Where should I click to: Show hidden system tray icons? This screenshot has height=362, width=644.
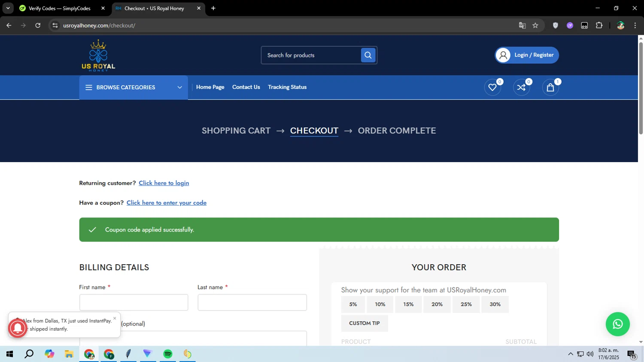(570, 354)
